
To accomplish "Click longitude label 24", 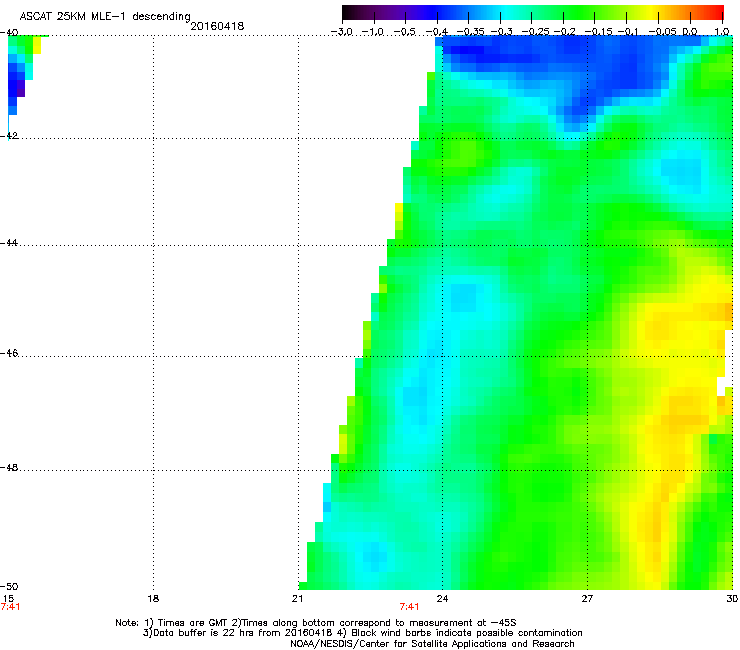I will (442, 599).
